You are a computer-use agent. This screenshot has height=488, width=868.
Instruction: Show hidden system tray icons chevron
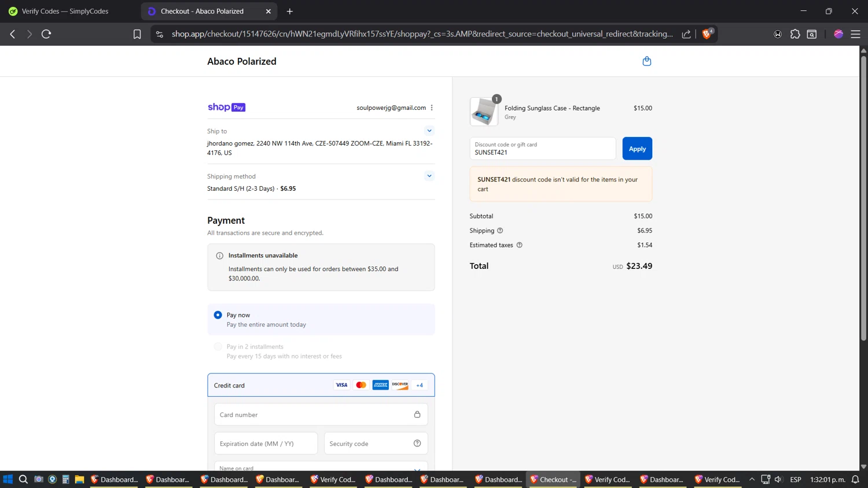pyautogui.click(x=752, y=479)
